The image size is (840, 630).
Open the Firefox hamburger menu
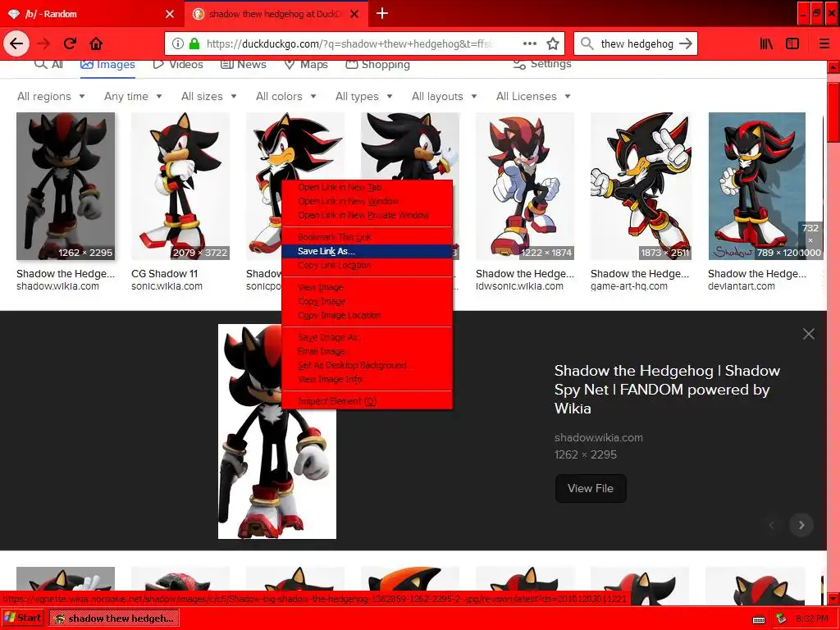pos(824,43)
